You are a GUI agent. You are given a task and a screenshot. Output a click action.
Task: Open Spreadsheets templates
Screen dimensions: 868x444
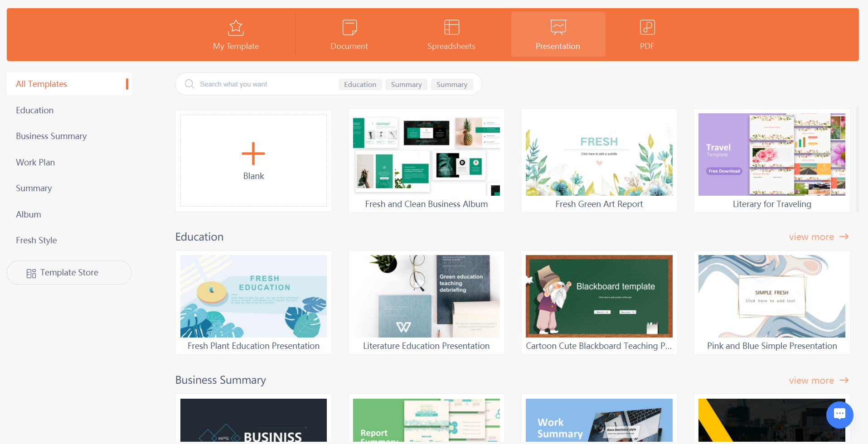(x=451, y=34)
